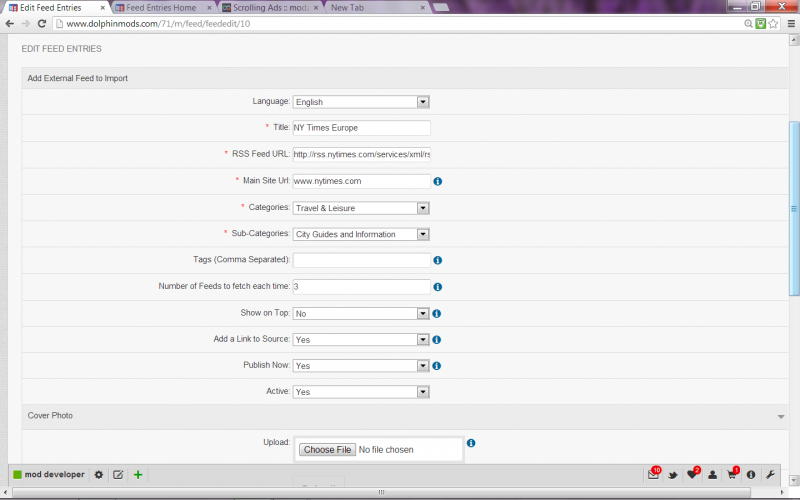Click the EDIT FEED ENTRIES heading
800x500 pixels.
click(x=61, y=48)
